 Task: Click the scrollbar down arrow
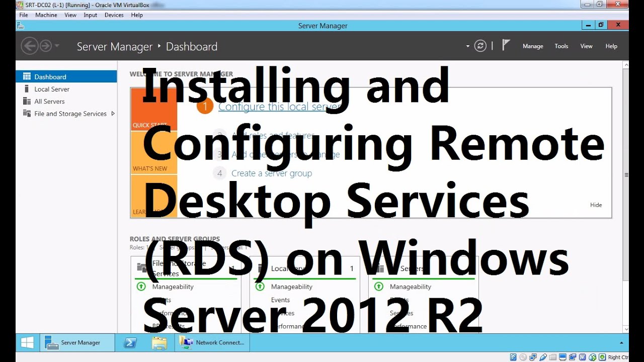coord(626,329)
